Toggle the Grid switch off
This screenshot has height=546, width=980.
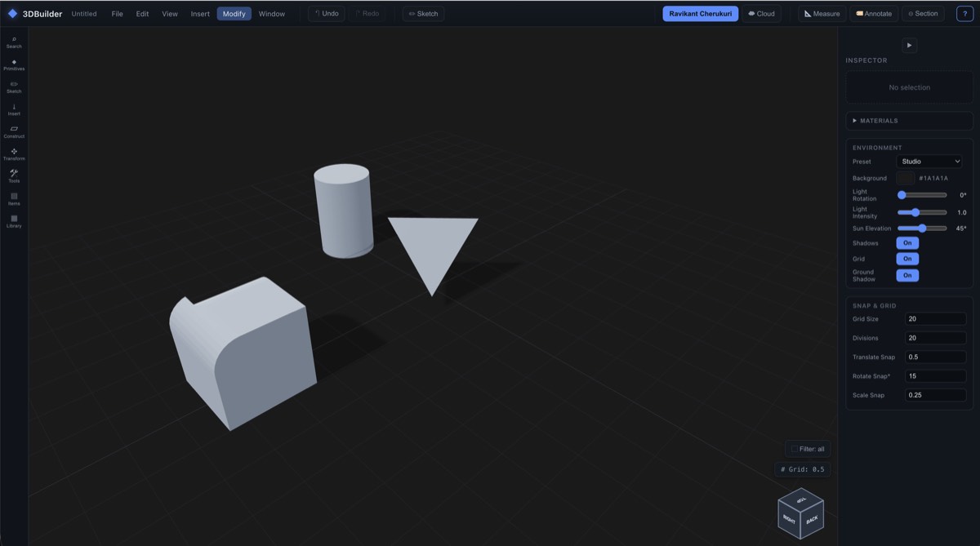click(907, 259)
